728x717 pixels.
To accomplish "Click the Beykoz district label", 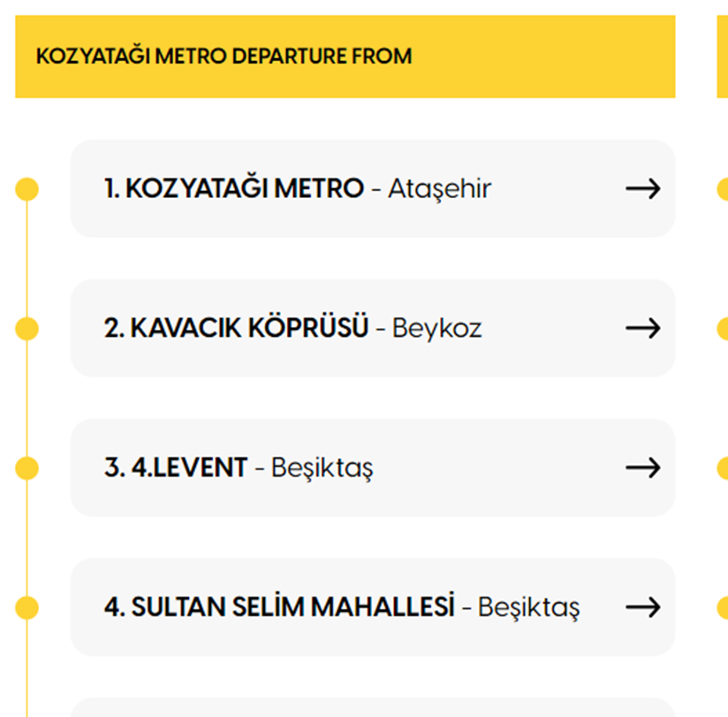I will click(436, 328).
